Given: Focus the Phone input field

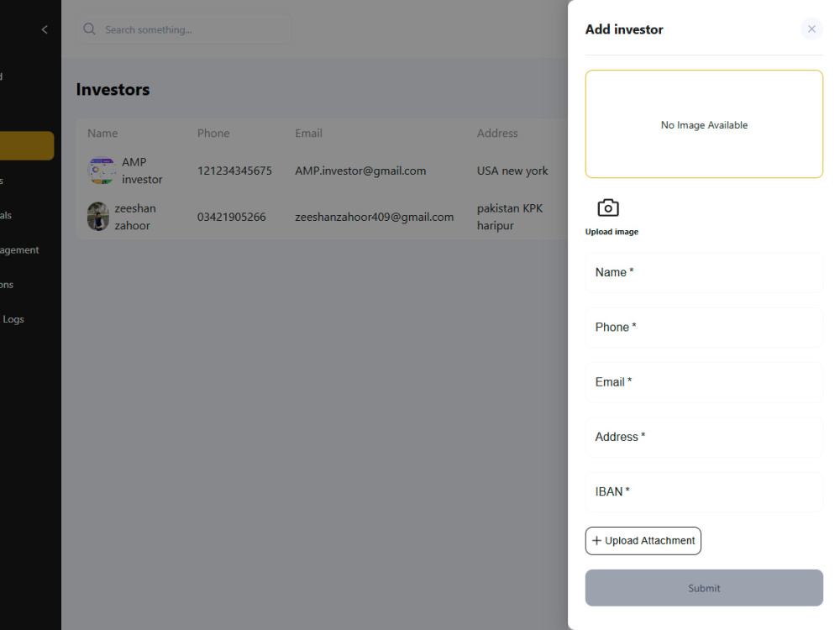Looking at the screenshot, I should 704,328.
